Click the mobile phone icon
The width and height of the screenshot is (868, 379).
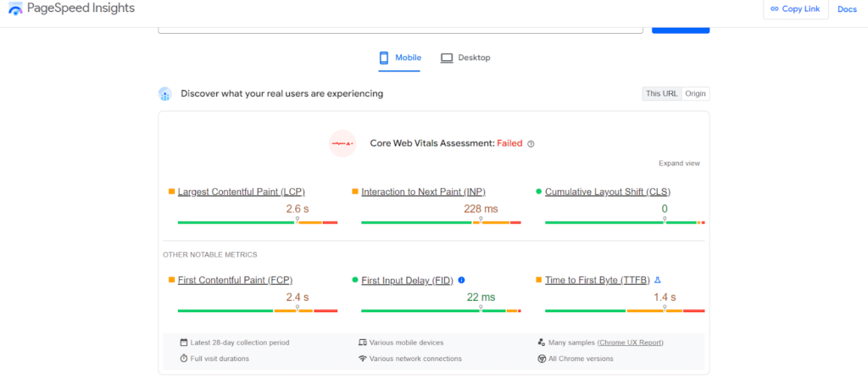[384, 58]
